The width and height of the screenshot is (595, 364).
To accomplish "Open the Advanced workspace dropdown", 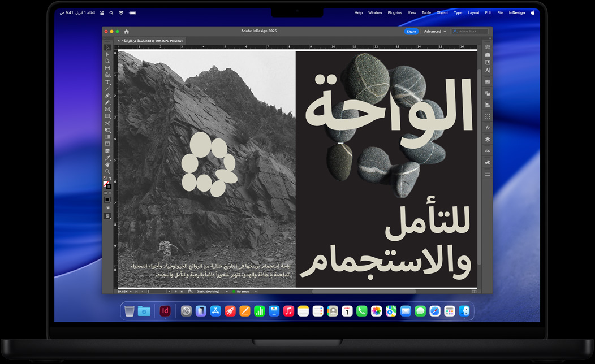I will [x=434, y=31].
